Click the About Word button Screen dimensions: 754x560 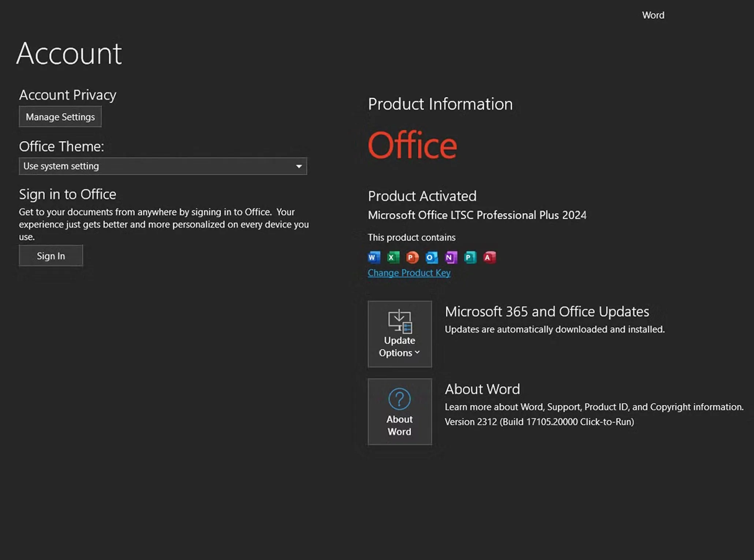(x=399, y=411)
